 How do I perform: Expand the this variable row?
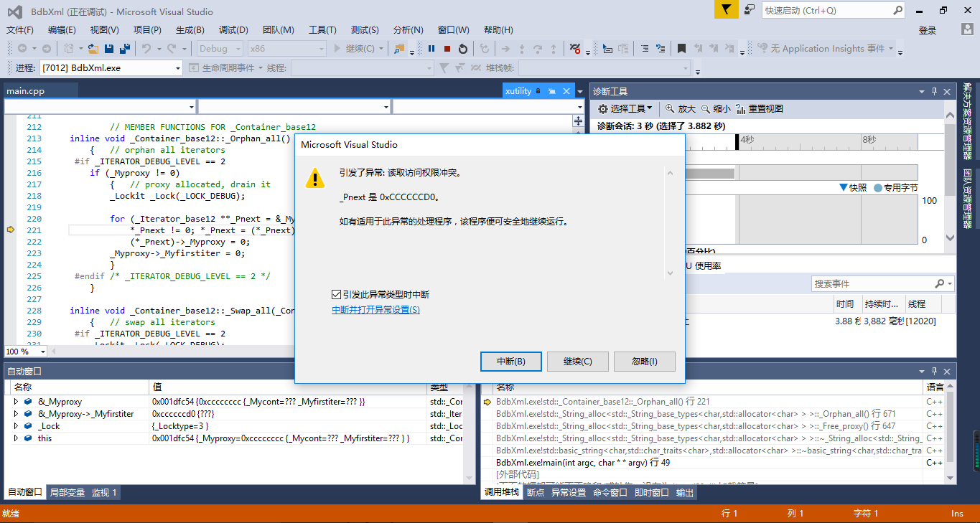click(16, 439)
